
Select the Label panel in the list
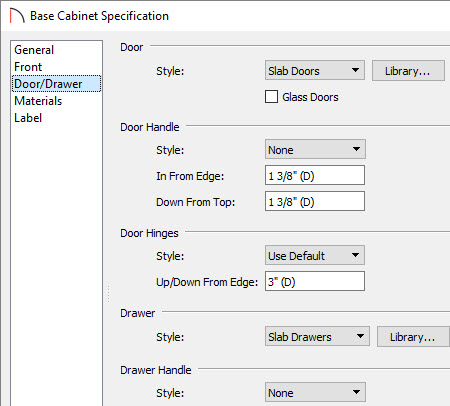click(x=28, y=118)
